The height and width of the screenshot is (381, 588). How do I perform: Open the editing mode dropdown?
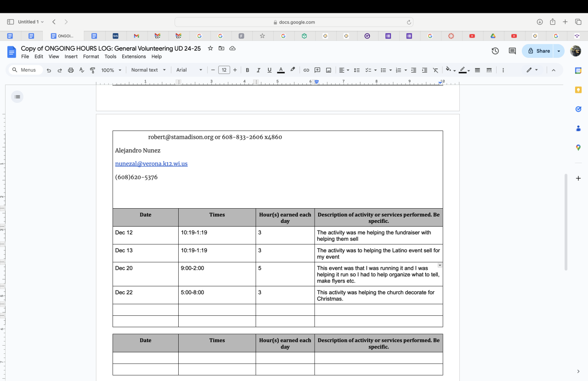[532, 70]
